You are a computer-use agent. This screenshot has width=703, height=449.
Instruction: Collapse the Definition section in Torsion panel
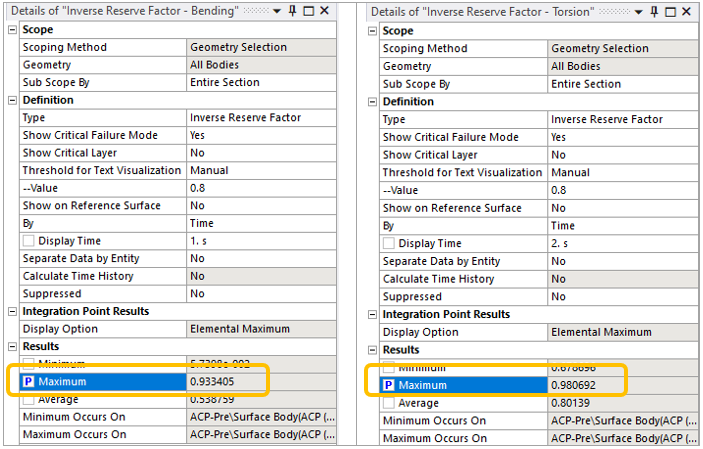point(373,102)
